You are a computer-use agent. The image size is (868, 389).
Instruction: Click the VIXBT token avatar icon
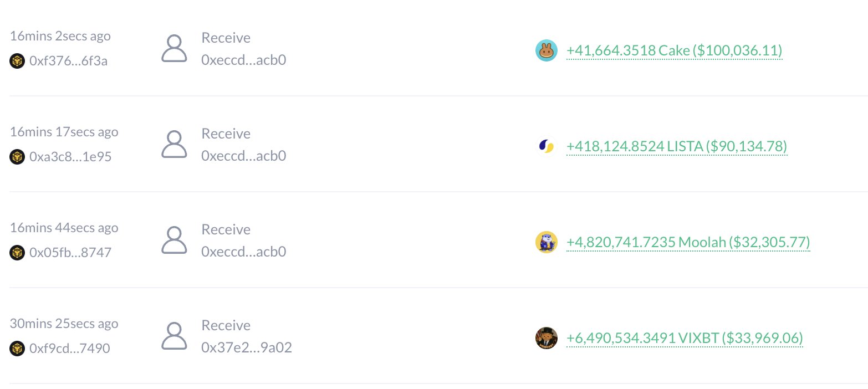[x=546, y=339]
